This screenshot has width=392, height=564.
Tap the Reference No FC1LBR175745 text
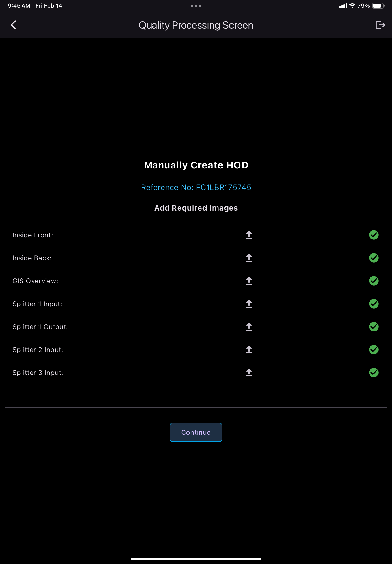tap(196, 187)
